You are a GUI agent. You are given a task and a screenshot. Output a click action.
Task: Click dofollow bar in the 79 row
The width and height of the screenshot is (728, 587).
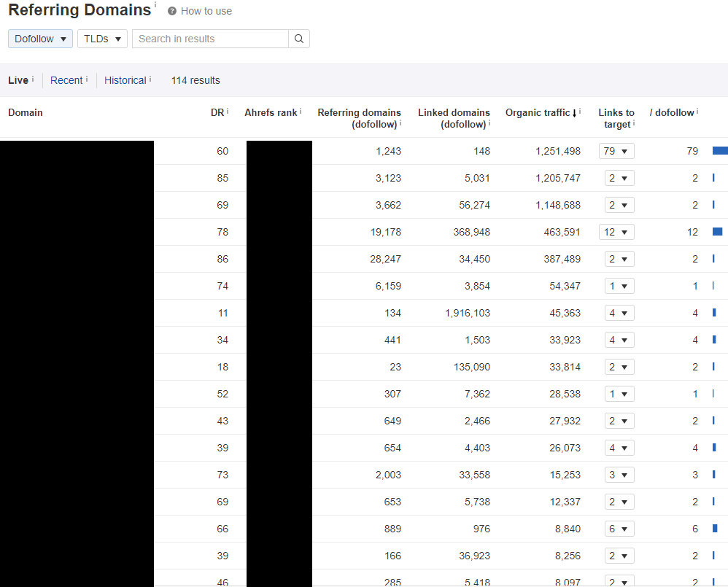pyautogui.click(x=720, y=150)
